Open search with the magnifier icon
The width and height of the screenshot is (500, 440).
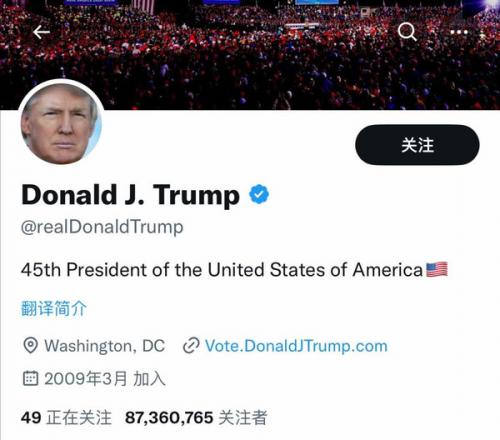[x=407, y=32]
